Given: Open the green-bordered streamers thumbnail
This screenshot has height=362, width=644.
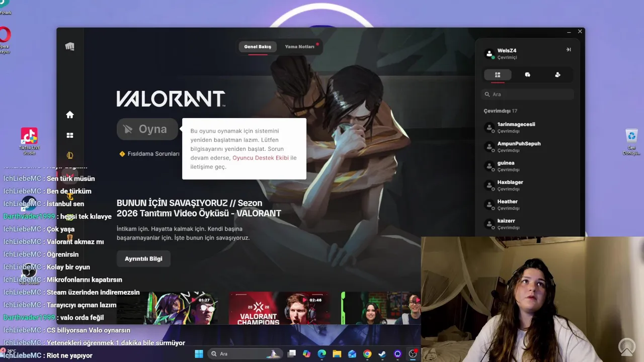Looking at the screenshot, I should pos(381,308).
